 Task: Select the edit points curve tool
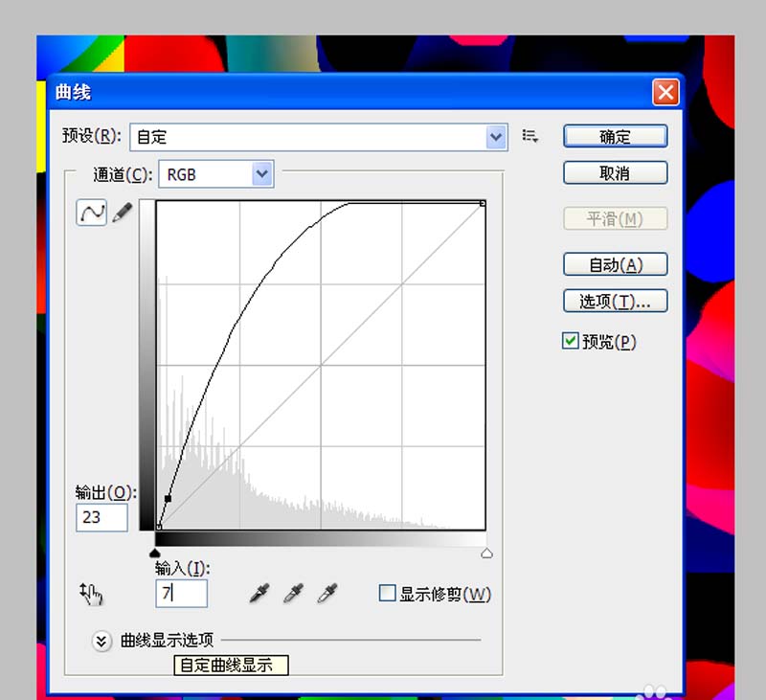point(91,213)
